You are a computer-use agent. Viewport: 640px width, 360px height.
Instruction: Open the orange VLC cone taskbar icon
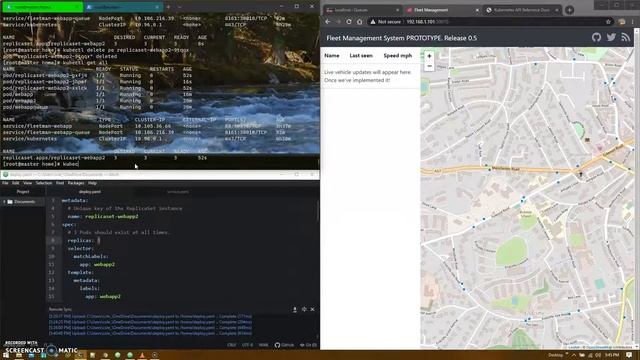[142, 355]
